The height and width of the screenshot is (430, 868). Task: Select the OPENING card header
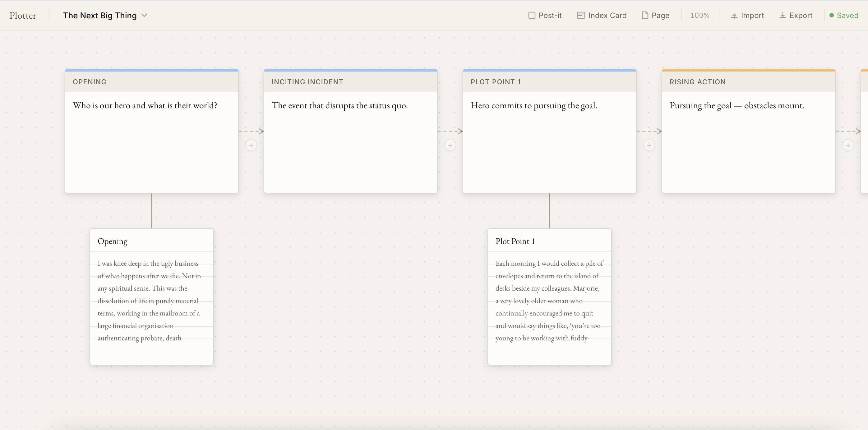(x=152, y=82)
